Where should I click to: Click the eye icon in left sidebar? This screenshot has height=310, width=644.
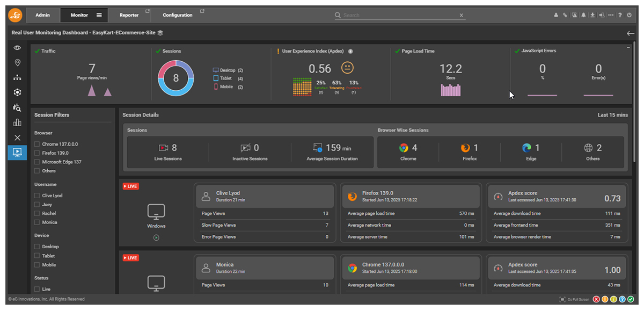point(17,48)
